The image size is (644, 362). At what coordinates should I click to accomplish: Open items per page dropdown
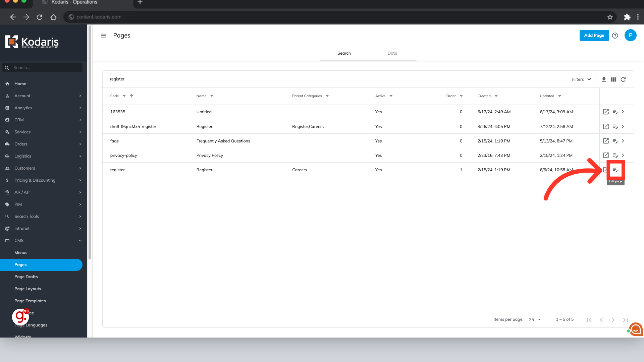(535, 319)
